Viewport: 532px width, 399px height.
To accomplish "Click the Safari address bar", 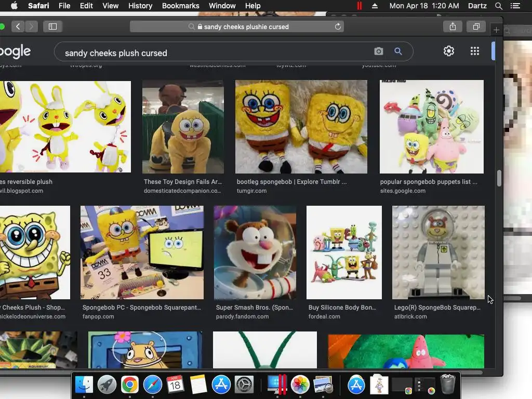I will point(237,26).
